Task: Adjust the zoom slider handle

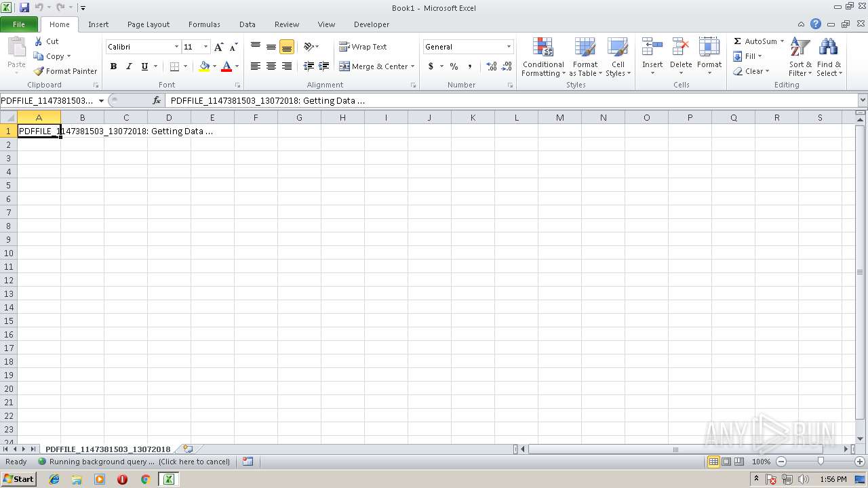Action: click(x=821, y=462)
